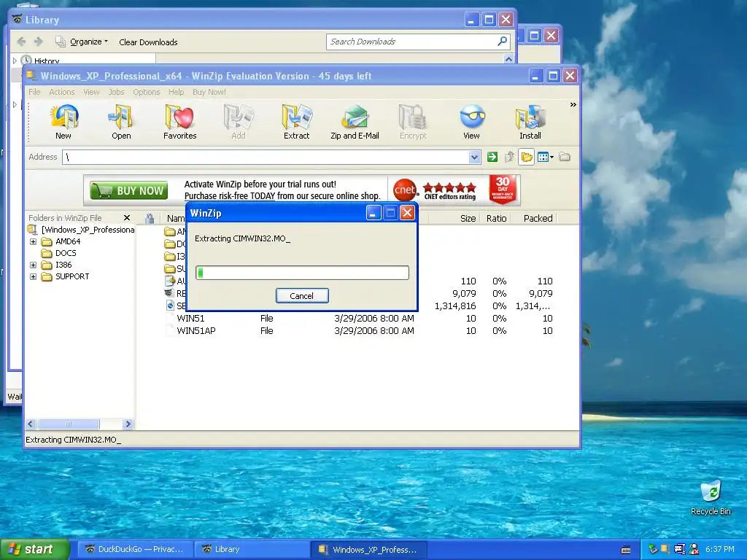Click the search magnifier icon in Library
Screen dimensions: 747x560
tap(502, 42)
